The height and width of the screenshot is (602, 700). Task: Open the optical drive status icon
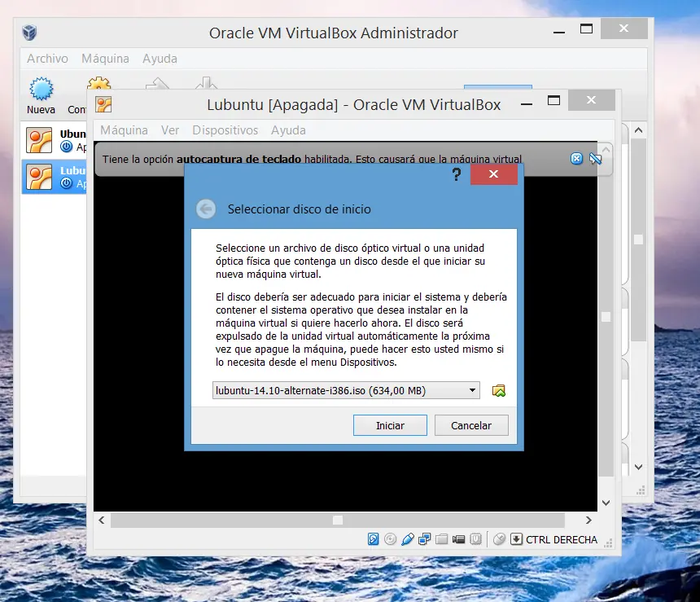pyautogui.click(x=391, y=538)
